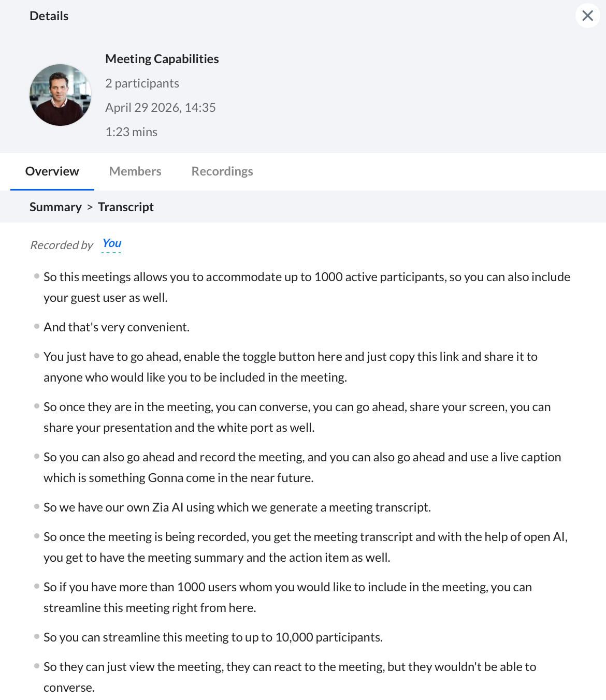Click the 1:23 mins duration text
Image resolution: width=606 pixels, height=700 pixels.
tap(132, 132)
